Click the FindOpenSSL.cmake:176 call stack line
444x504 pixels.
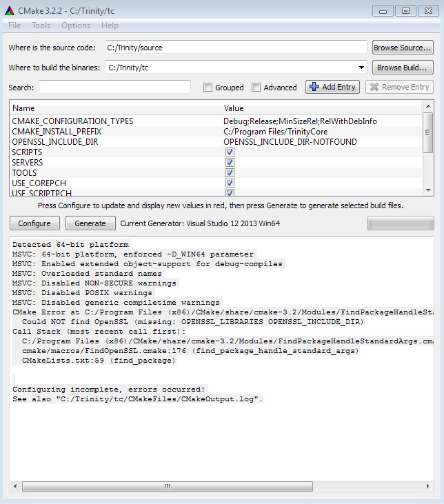190,351
